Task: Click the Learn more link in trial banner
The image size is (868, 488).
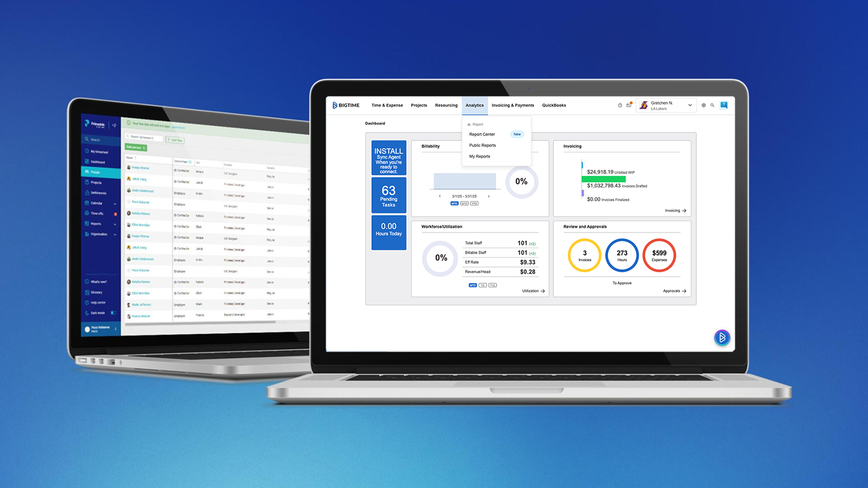Action: (178, 127)
